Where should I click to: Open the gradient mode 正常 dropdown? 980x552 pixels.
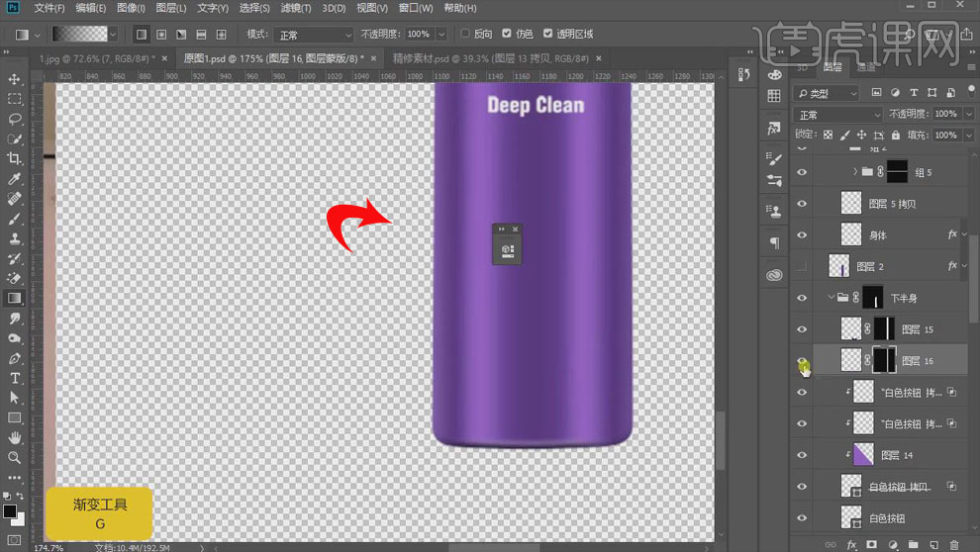[x=313, y=34]
